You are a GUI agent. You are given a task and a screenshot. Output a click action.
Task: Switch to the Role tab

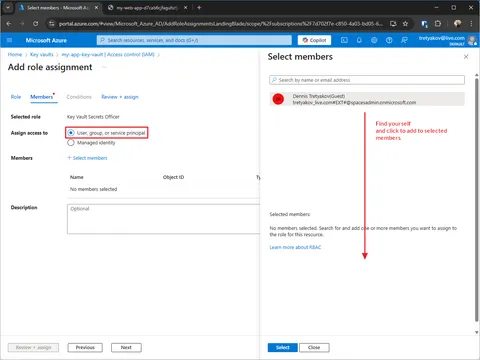pyautogui.click(x=16, y=97)
